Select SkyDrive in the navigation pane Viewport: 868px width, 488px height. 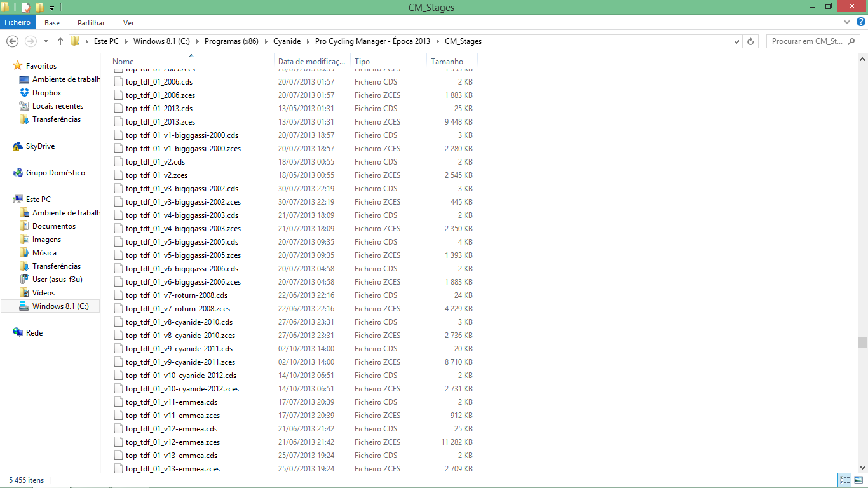coord(40,146)
